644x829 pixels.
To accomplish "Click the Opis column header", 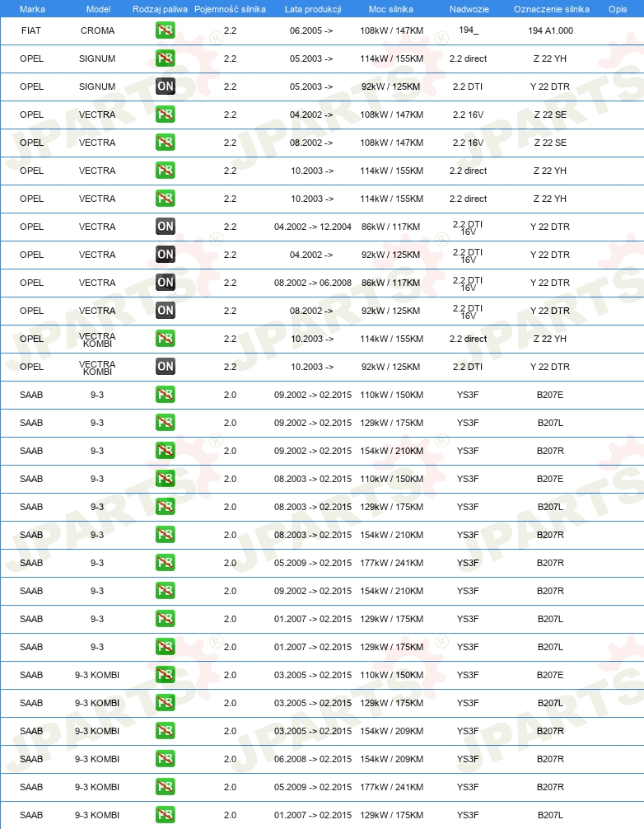I will [x=618, y=9].
